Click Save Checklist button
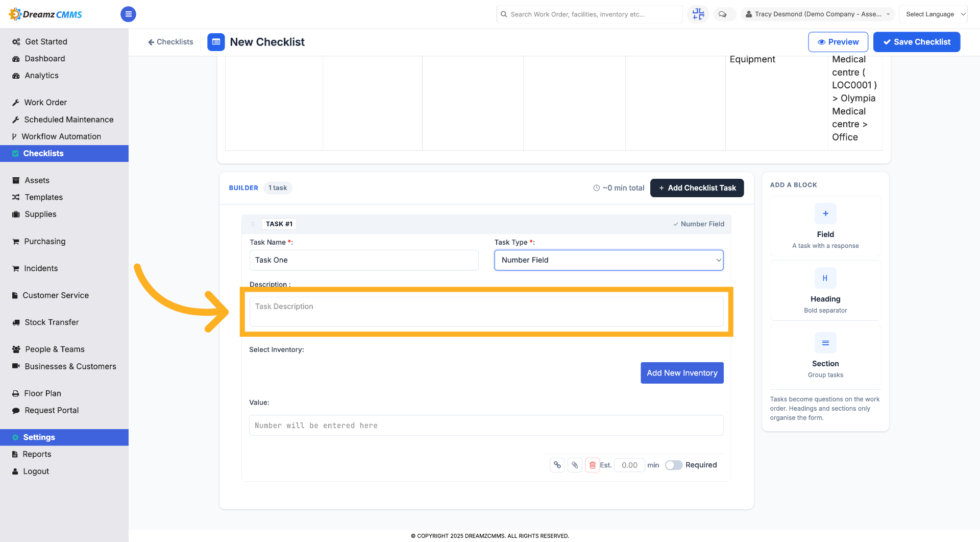Image resolution: width=980 pixels, height=542 pixels. (x=916, y=42)
